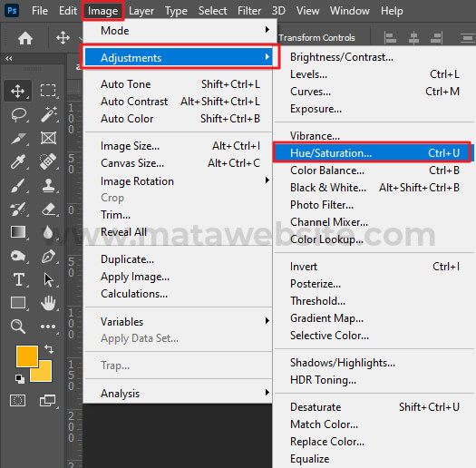476x468 pixels.
Task: Open the File menu
Action: tap(40, 11)
